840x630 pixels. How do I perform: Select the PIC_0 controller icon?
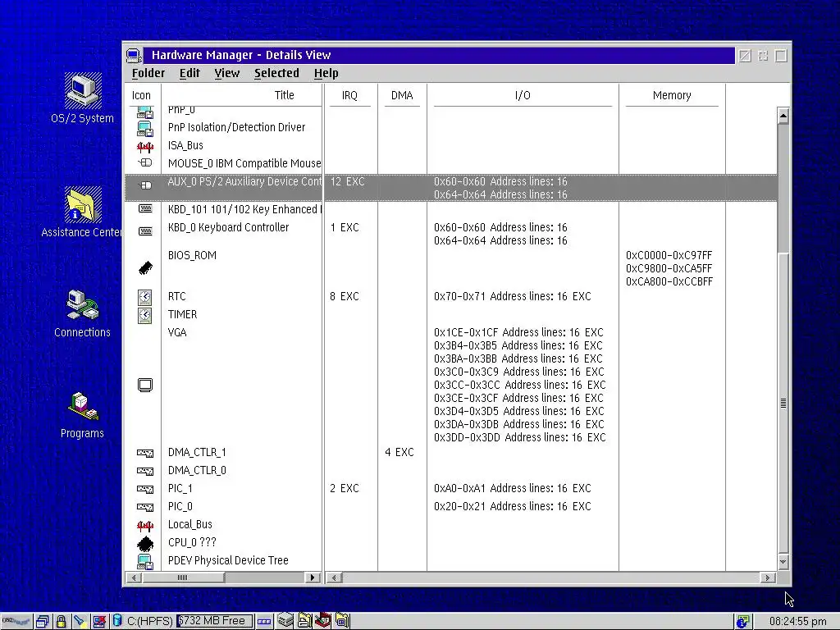coord(145,507)
